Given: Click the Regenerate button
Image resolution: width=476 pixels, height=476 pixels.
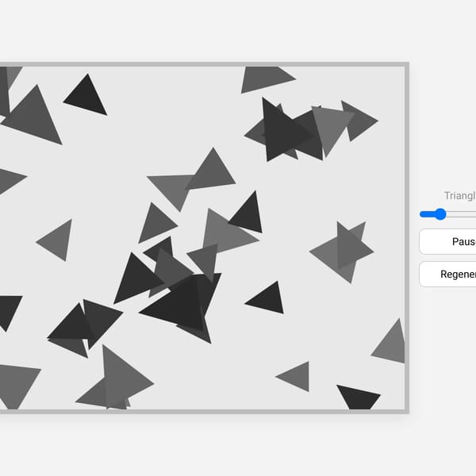Looking at the screenshot, I should coord(447,274).
